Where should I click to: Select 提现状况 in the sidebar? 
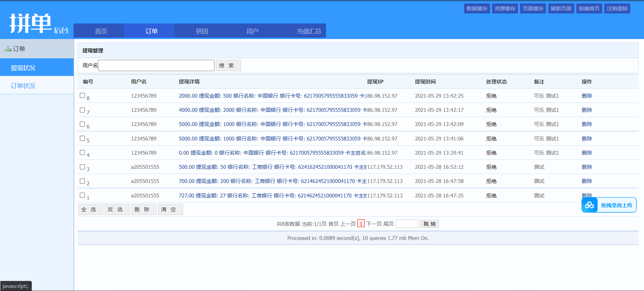37,67
